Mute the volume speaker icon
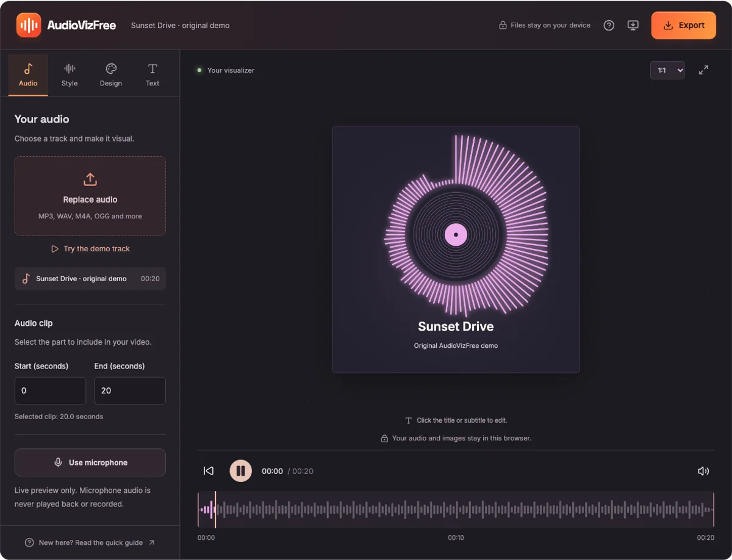Viewport: 732px width, 560px height. pyautogui.click(x=703, y=471)
